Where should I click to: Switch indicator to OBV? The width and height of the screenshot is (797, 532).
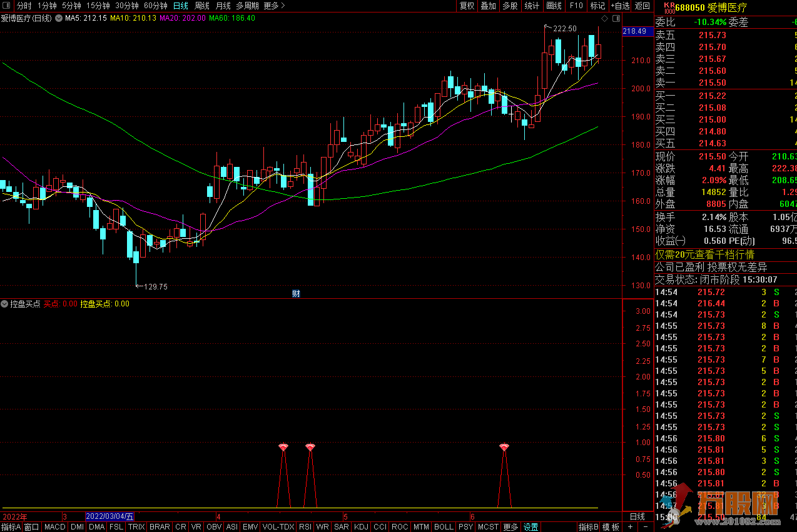point(214,527)
